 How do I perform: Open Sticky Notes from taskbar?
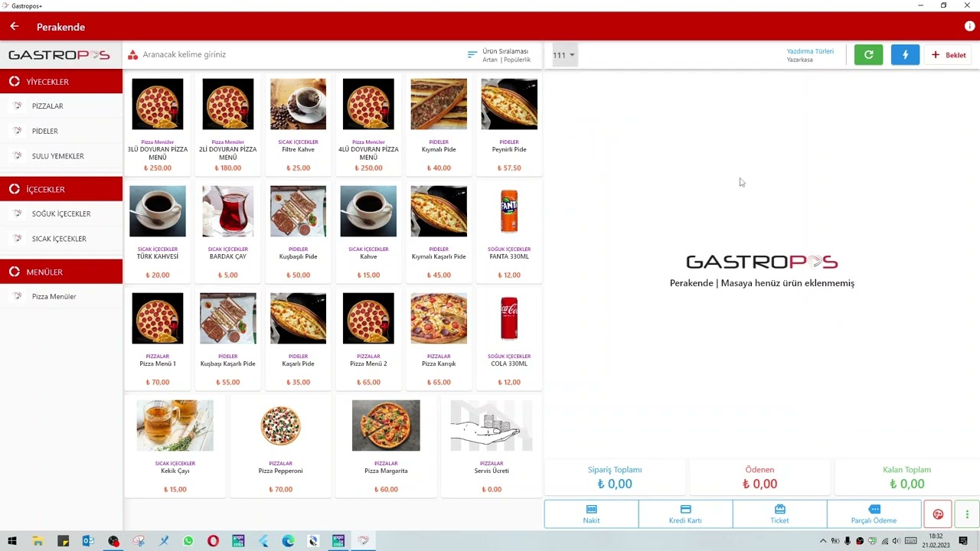tap(63, 541)
